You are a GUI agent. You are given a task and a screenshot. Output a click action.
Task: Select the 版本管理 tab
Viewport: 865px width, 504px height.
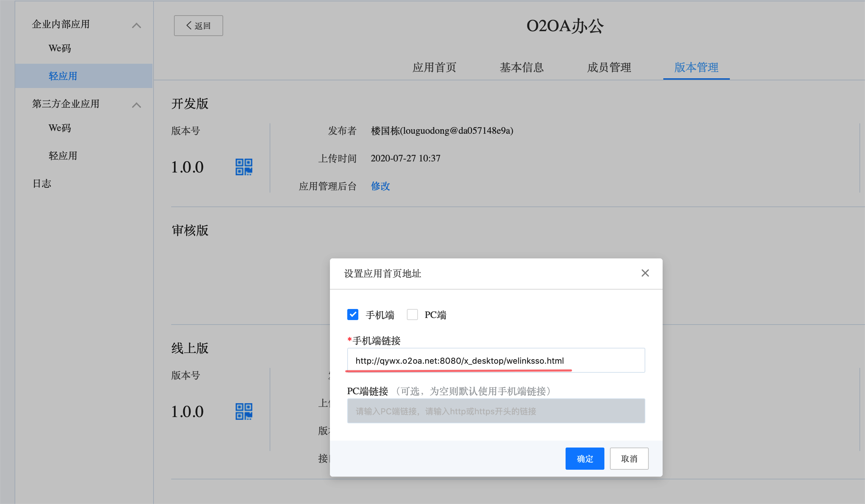[696, 67]
